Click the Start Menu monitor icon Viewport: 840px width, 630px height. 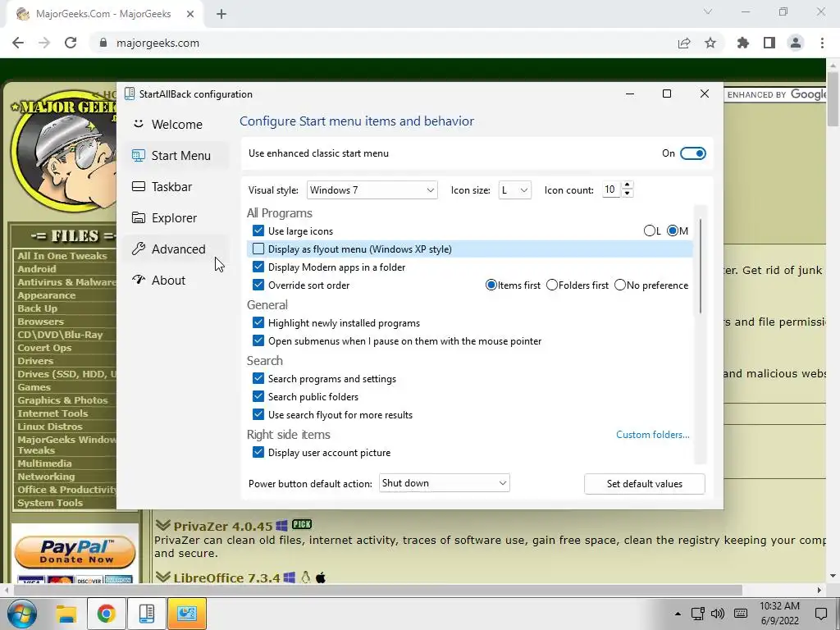[139, 155]
